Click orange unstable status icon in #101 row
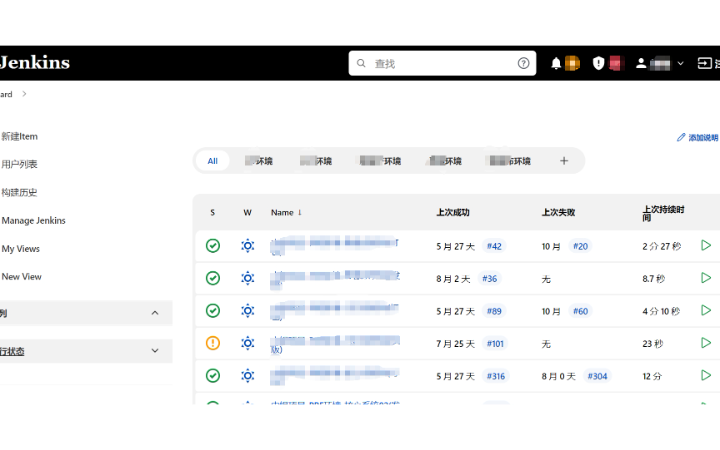Image resolution: width=720 pixels, height=450 pixels. point(213,343)
